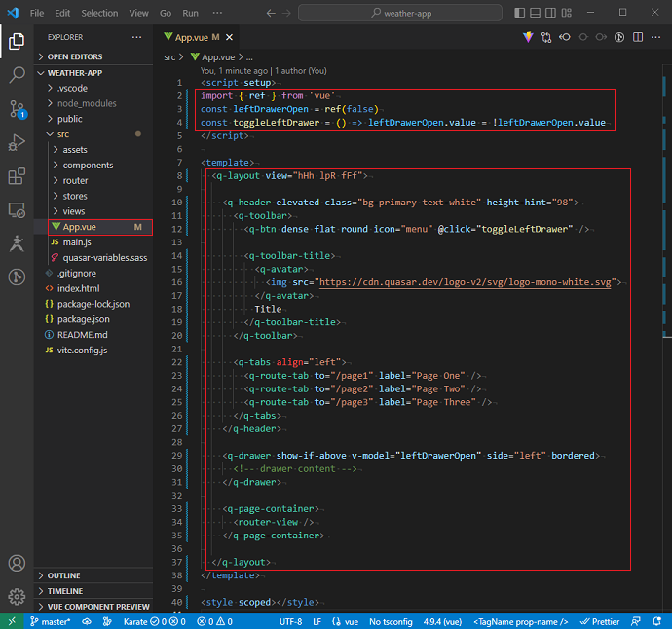Click the Prettier status bar button
This screenshot has height=629, width=672.
(x=600, y=621)
